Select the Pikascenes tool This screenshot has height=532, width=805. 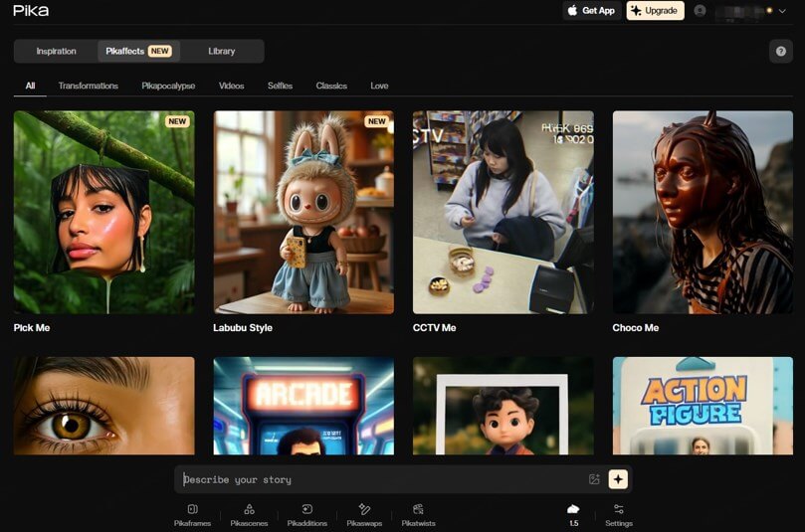pyautogui.click(x=249, y=514)
